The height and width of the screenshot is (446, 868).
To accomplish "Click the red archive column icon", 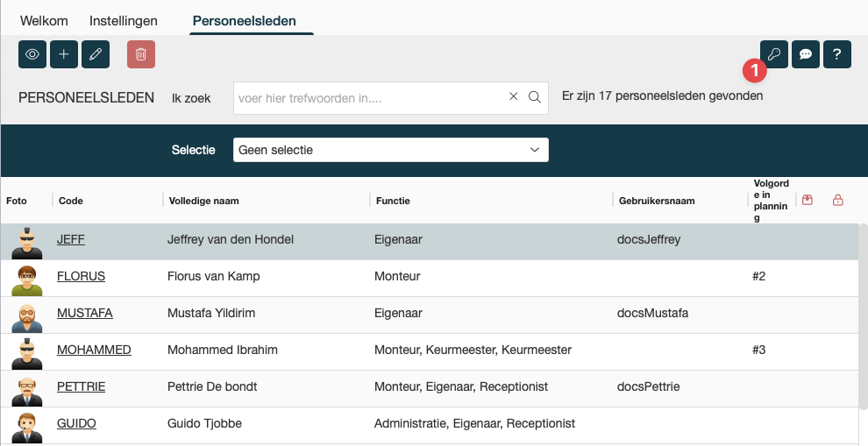I will click(808, 201).
